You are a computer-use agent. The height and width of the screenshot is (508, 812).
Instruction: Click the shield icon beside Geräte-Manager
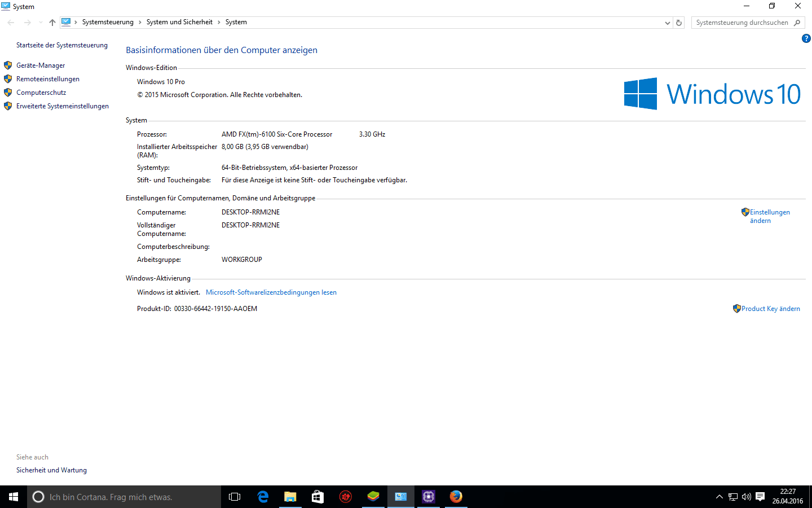pyautogui.click(x=8, y=65)
